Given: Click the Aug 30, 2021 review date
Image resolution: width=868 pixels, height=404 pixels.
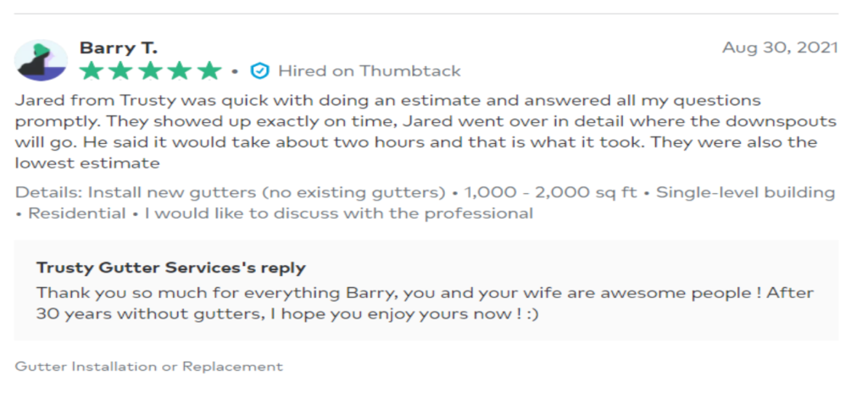Looking at the screenshot, I should pos(780,47).
